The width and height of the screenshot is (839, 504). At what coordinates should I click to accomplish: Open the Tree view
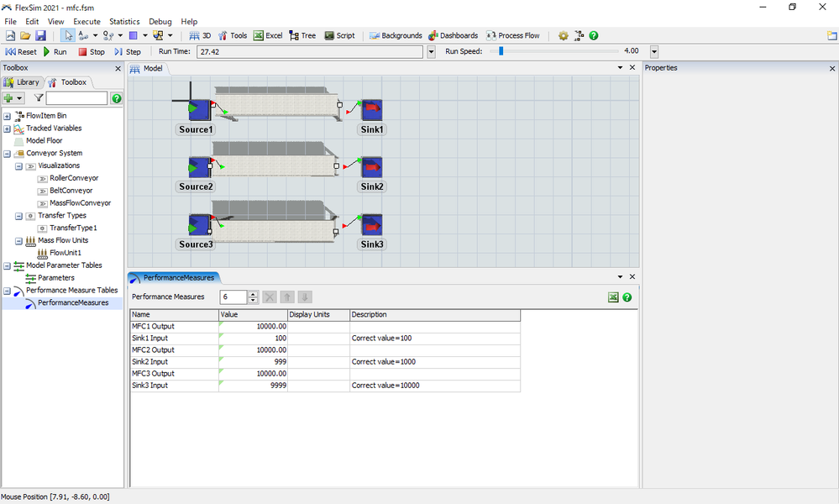[x=302, y=35]
